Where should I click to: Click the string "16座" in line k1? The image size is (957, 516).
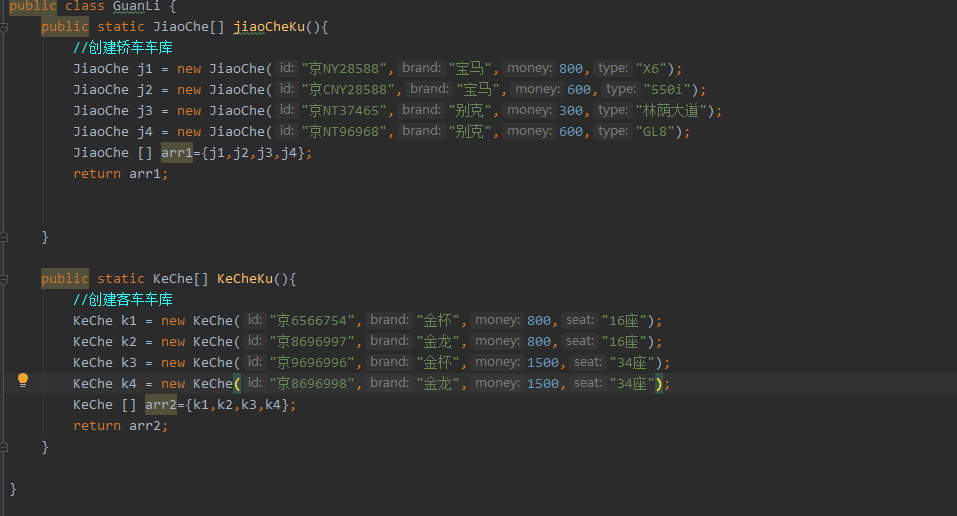(624, 321)
